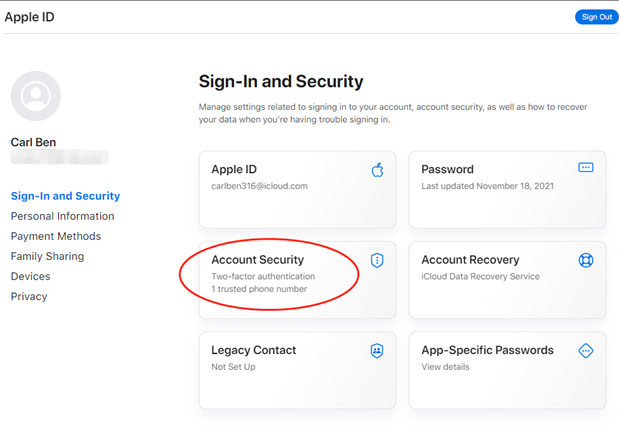Image resolution: width=619 pixels, height=425 pixels.
Task: Click View details under App-Specific Passwords
Action: click(x=446, y=367)
